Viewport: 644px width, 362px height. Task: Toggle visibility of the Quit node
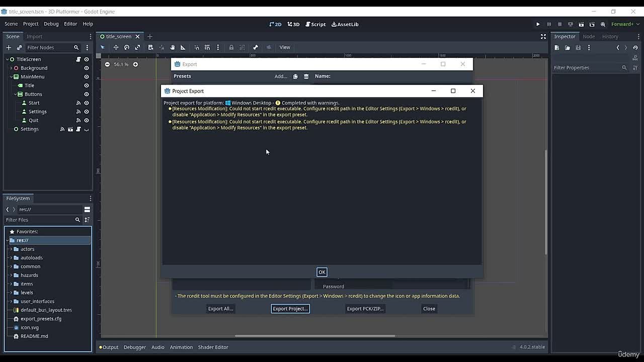(x=86, y=120)
